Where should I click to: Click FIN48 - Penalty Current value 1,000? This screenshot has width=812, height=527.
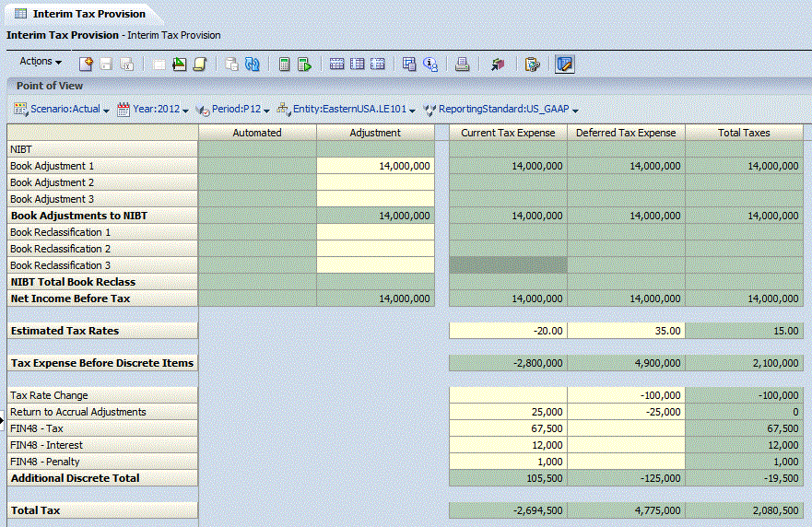(x=508, y=462)
